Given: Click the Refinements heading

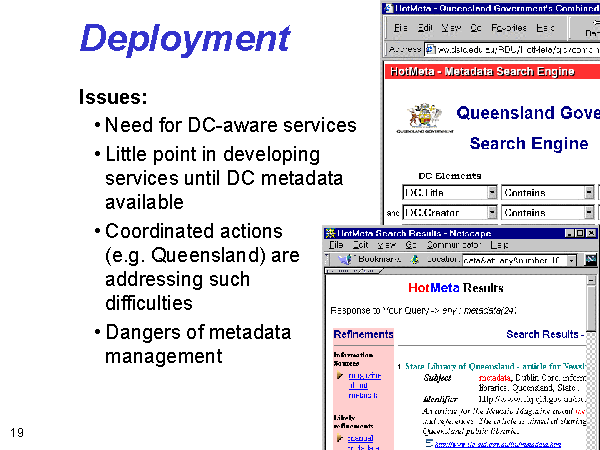Looking at the screenshot, I should (363, 334).
